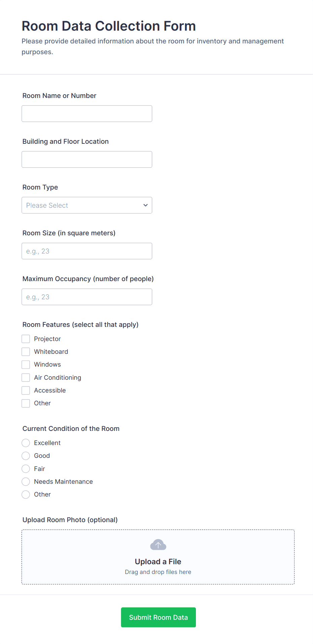Open the Room Type dropdown
Viewport: 313px width, 644px height.
(86, 205)
